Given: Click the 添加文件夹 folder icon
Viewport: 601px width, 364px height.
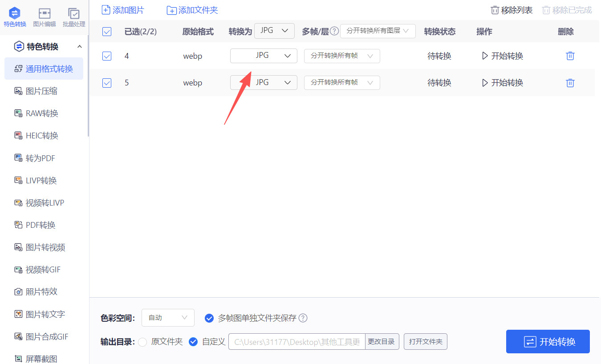Looking at the screenshot, I should coord(171,10).
